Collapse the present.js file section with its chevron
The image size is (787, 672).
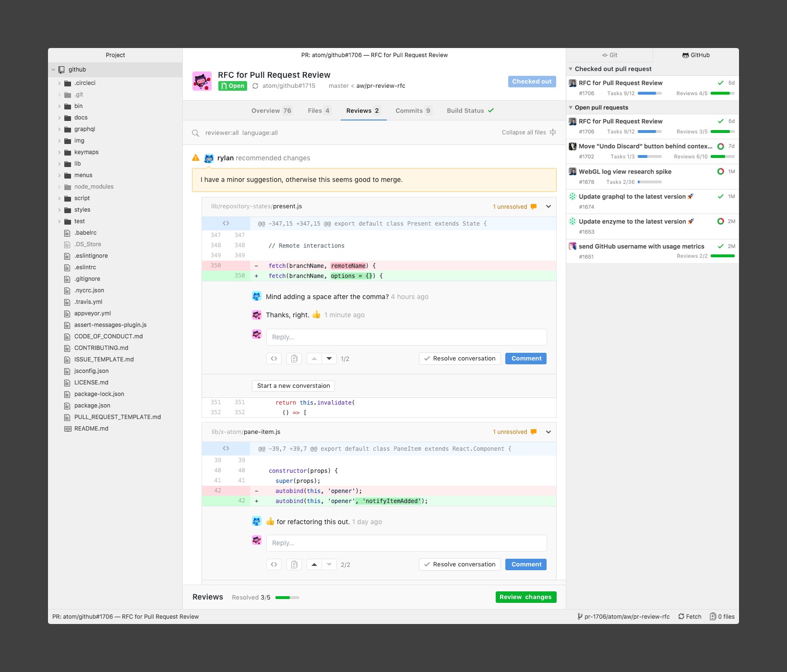(549, 206)
